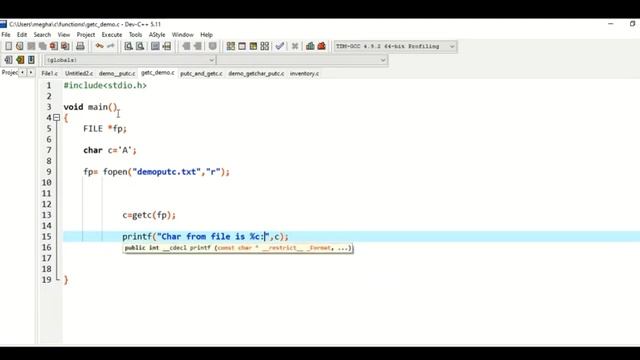Click the '#include<stdio.h>' code line
Screen dimensions: 640x360
[105, 85]
